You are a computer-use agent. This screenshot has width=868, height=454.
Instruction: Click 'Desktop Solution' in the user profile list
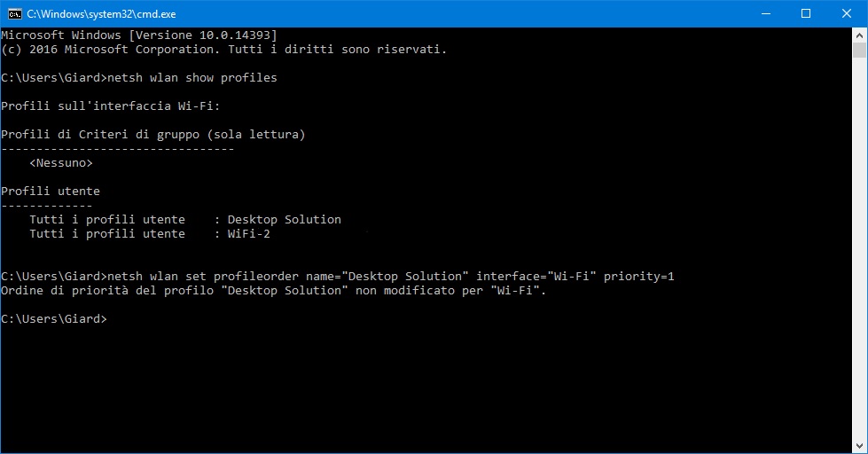[x=284, y=220]
